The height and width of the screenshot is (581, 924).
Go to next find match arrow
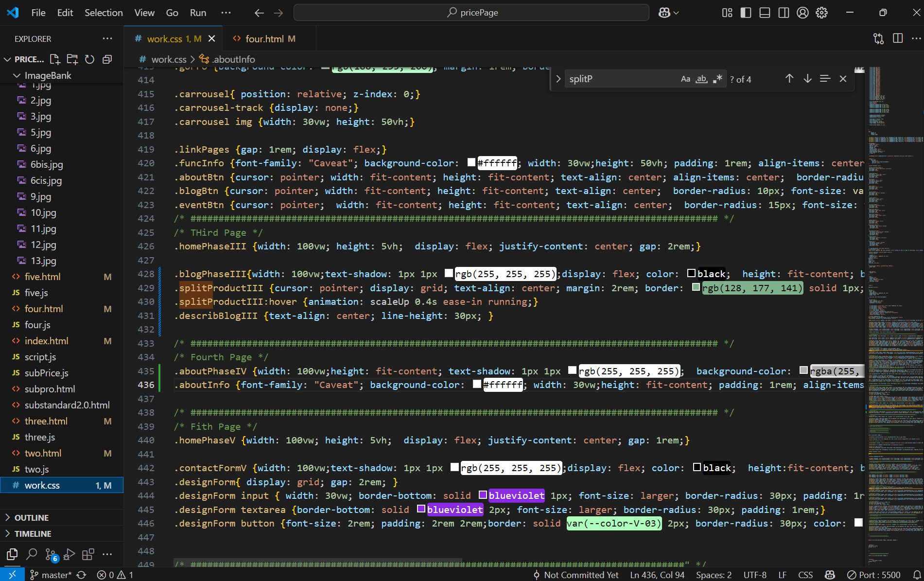[x=807, y=79]
